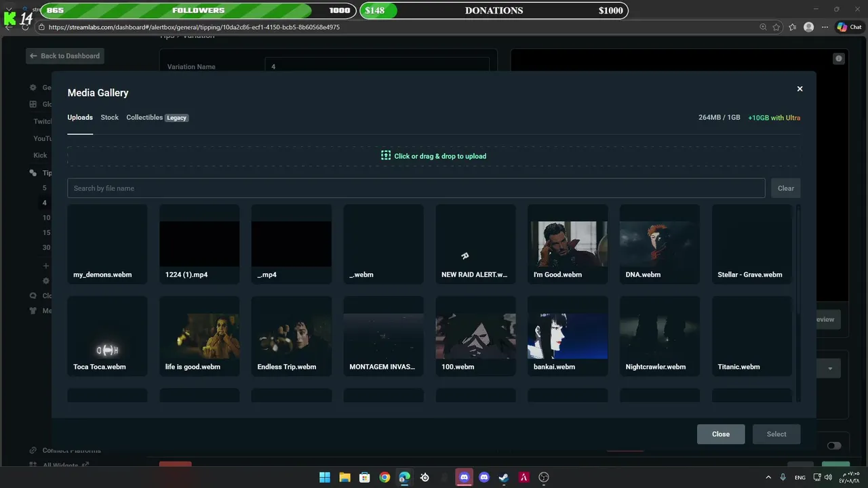Open the browser Settings and more menu

824,27
